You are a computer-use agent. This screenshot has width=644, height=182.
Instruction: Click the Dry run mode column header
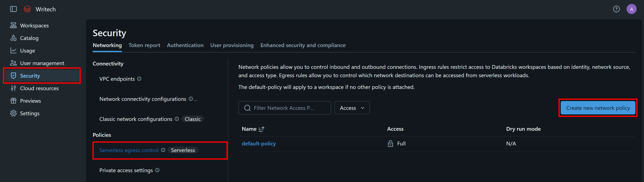523,129
